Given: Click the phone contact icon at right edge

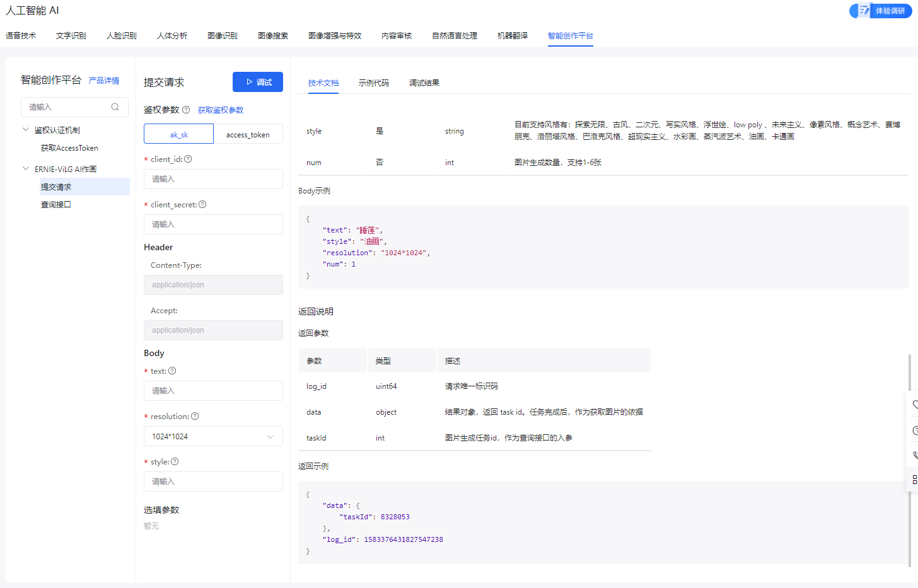Looking at the screenshot, I should pos(915,454).
